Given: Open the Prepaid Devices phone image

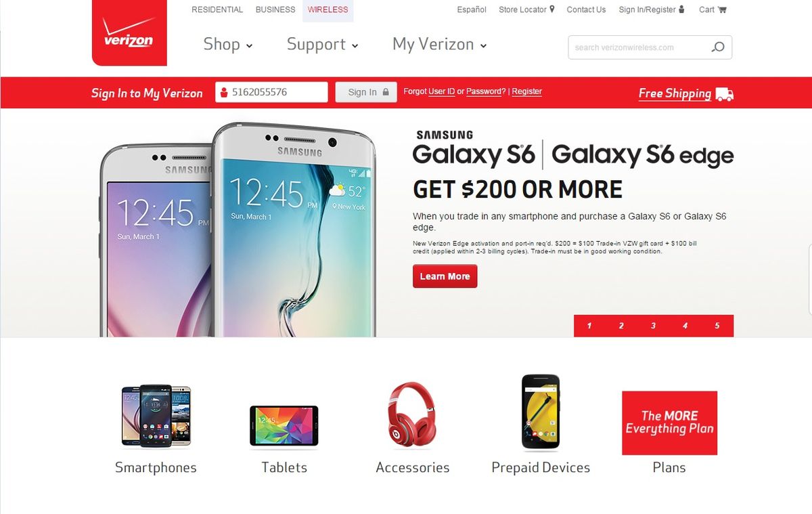Looking at the screenshot, I should click(x=541, y=412).
